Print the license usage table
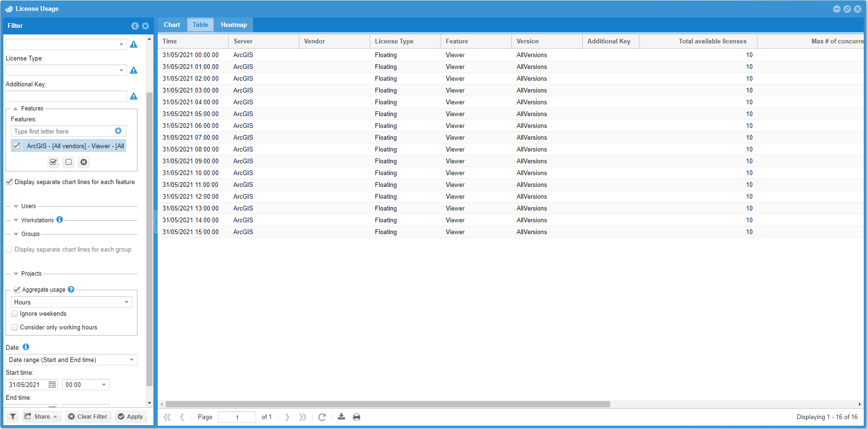The image size is (868, 429). coord(357,417)
